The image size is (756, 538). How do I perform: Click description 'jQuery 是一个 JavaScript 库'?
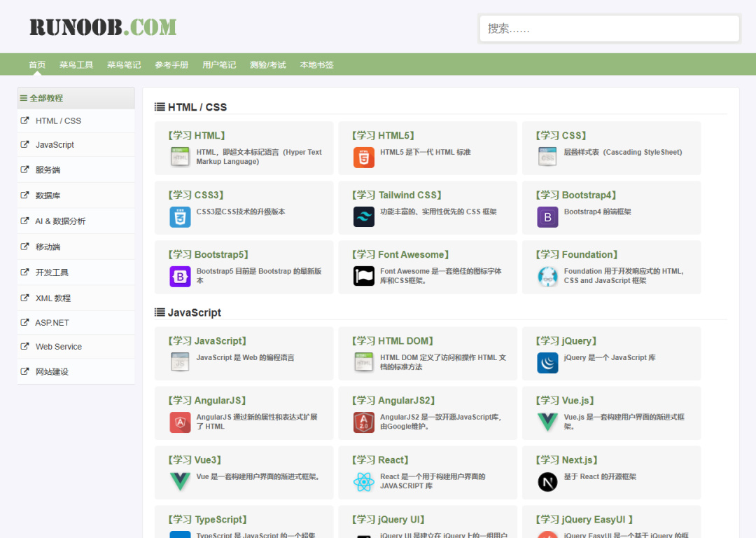(x=610, y=357)
